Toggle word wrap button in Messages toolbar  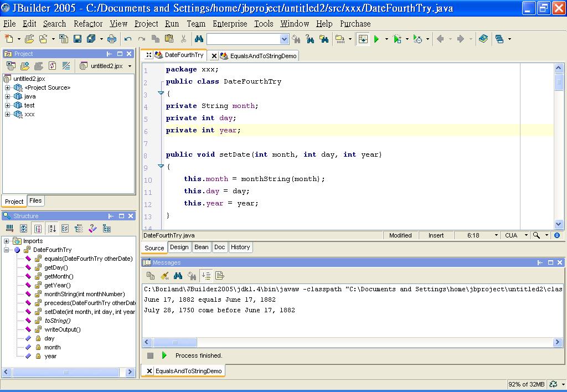[219, 276]
